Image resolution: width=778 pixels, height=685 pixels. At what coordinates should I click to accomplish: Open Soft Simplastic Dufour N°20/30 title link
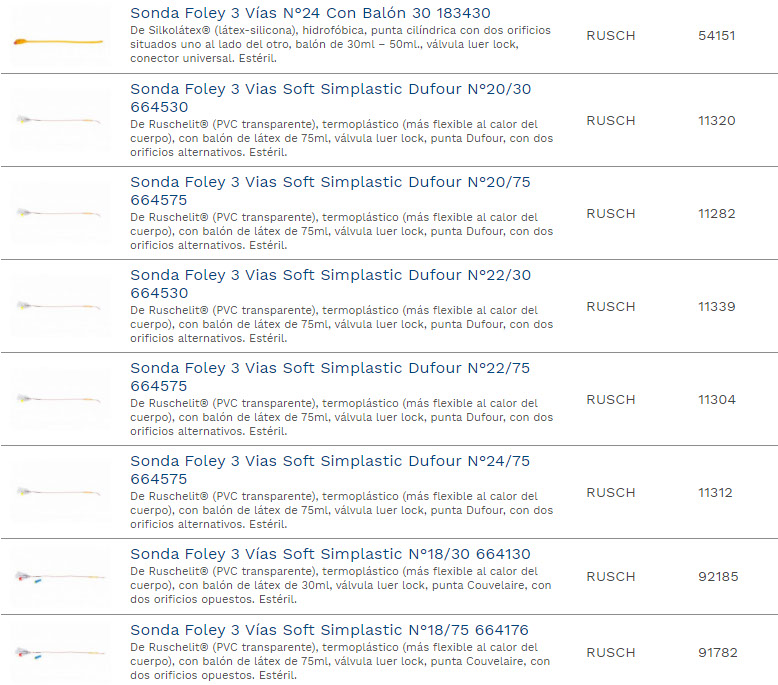coord(330,97)
